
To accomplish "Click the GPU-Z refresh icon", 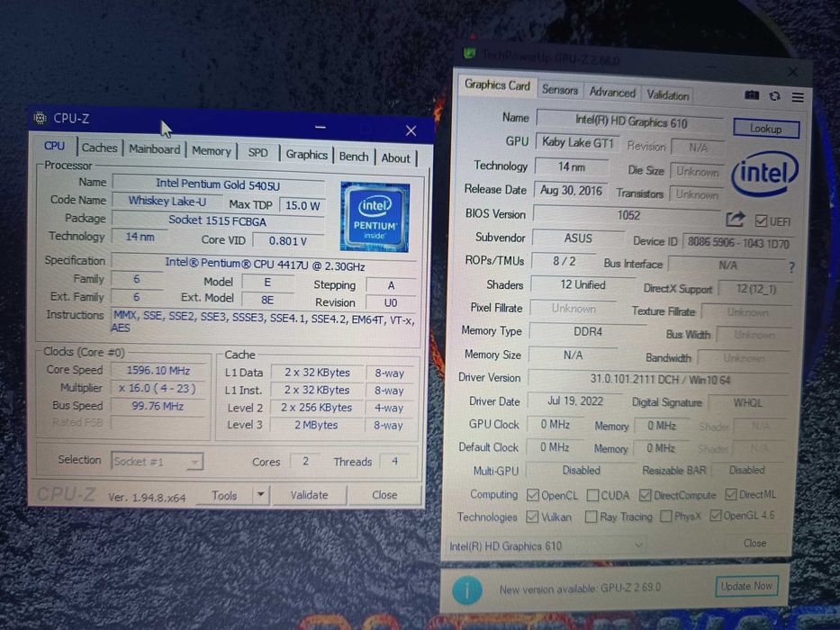I will tap(774, 96).
